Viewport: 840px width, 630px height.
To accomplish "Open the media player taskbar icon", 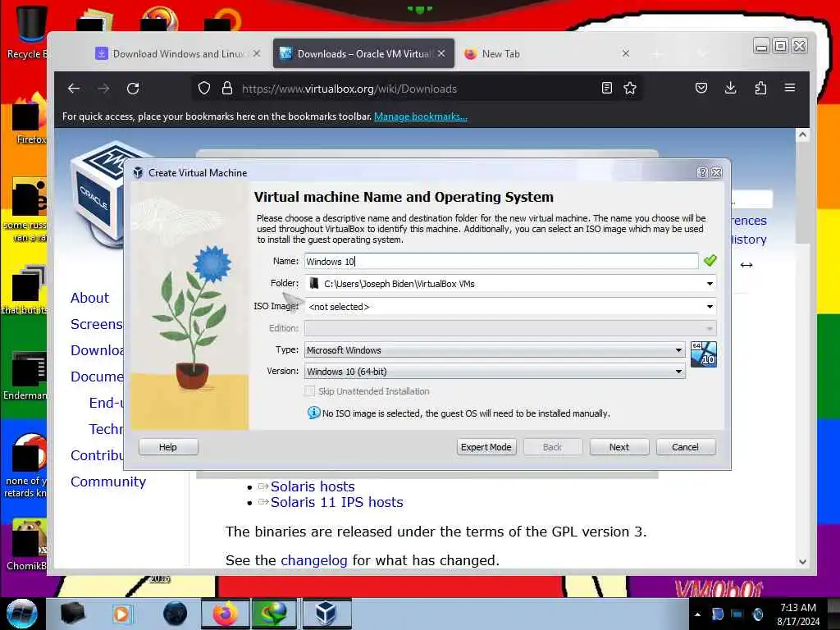I will coord(121,614).
